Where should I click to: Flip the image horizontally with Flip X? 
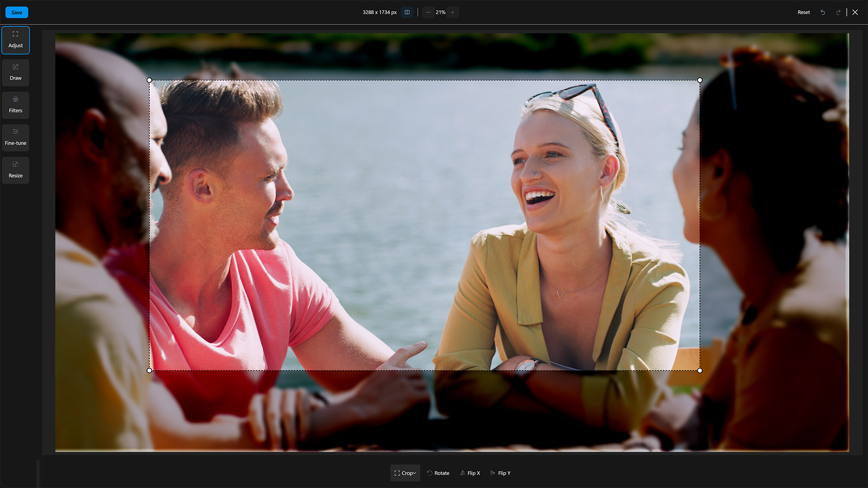click(x=470, y=473)
